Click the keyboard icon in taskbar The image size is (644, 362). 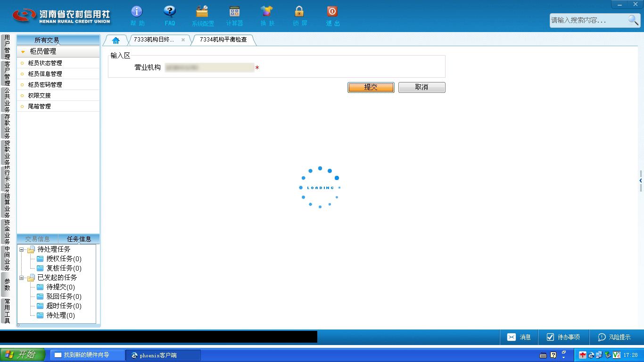pos(543,355)
